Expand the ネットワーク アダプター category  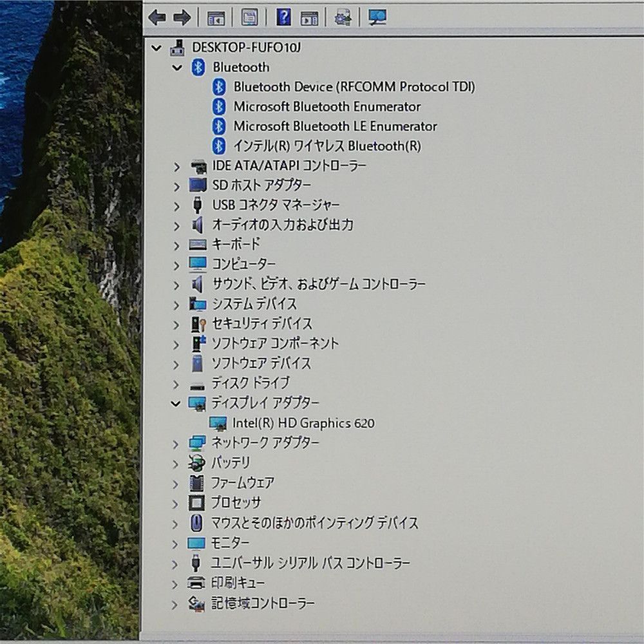[x=176, y=443]
